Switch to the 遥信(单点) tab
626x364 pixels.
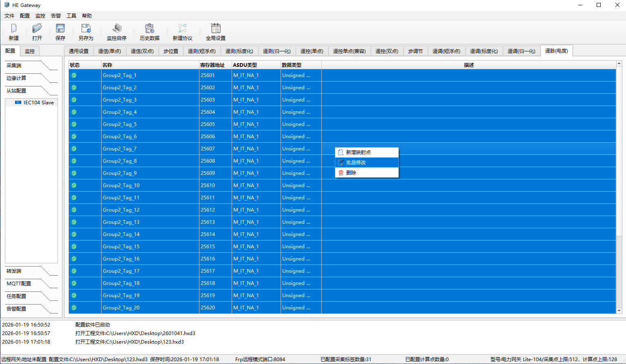tap(109, 51)
